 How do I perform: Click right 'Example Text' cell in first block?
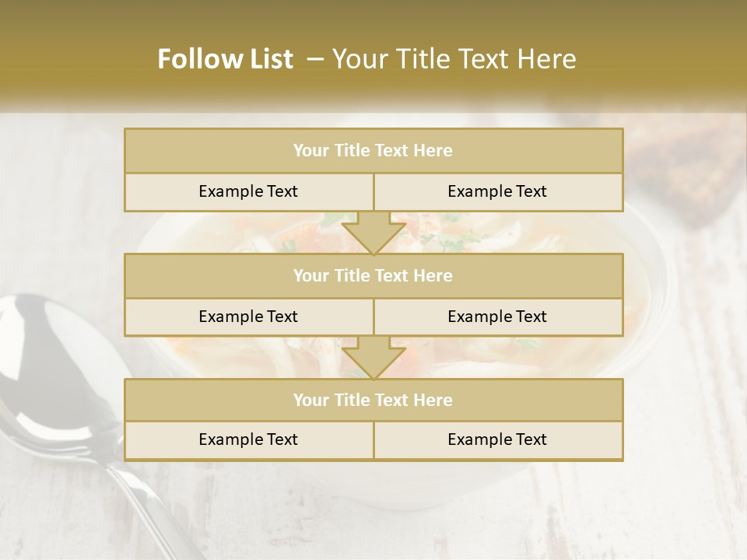tap(498, 192)
